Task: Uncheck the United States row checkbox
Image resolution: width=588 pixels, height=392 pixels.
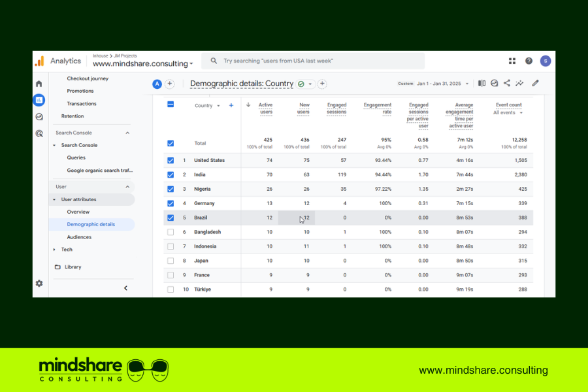Action: 171,160
